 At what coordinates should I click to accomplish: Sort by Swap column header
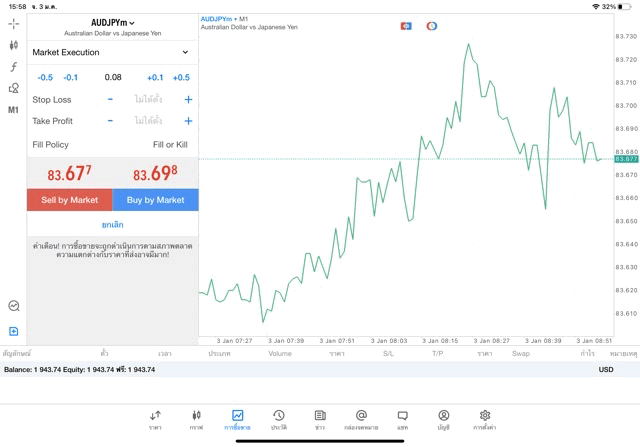pos(521,354)
